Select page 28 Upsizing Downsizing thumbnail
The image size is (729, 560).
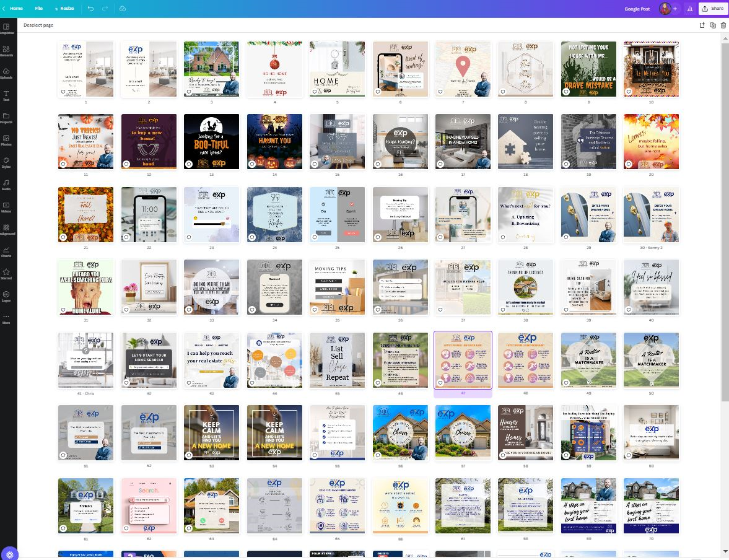[525, 214]
